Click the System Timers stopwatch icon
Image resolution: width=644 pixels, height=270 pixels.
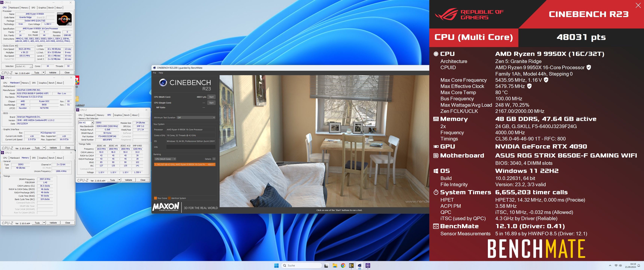click(x=436, y=192)
